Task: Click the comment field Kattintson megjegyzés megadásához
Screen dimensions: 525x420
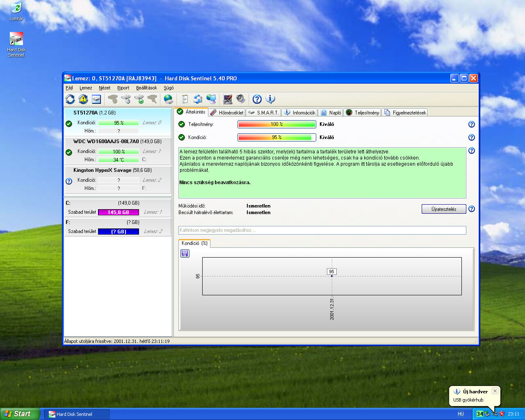Action: 322,230
